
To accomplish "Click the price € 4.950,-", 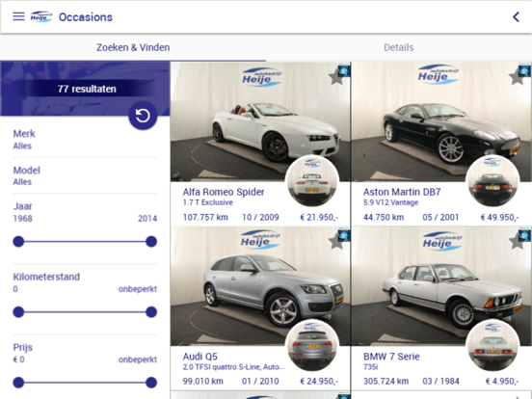I will tap(502, 382).
